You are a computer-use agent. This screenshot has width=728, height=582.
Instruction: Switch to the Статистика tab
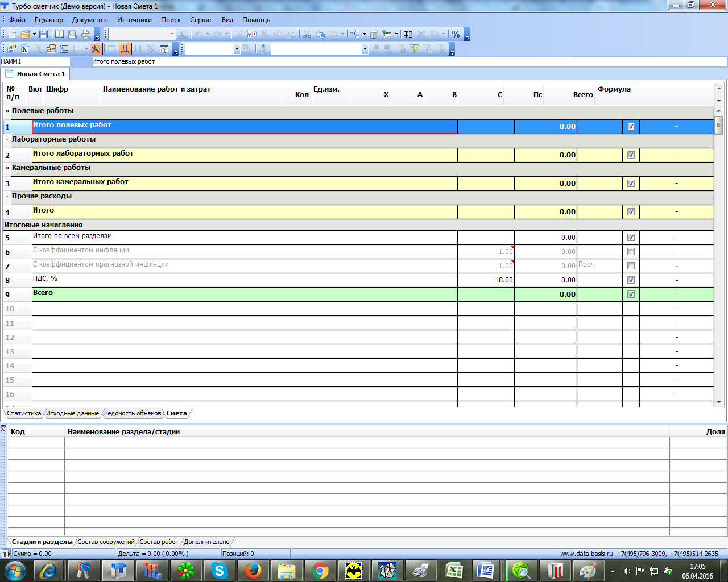pos(24,413)
